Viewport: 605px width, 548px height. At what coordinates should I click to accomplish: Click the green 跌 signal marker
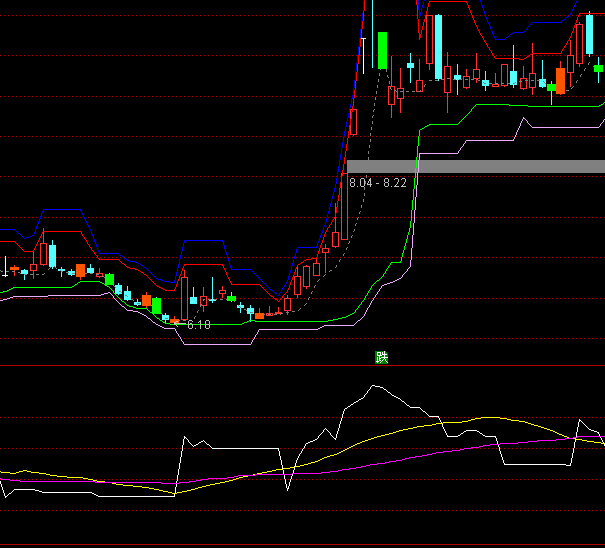pos(381,357)
